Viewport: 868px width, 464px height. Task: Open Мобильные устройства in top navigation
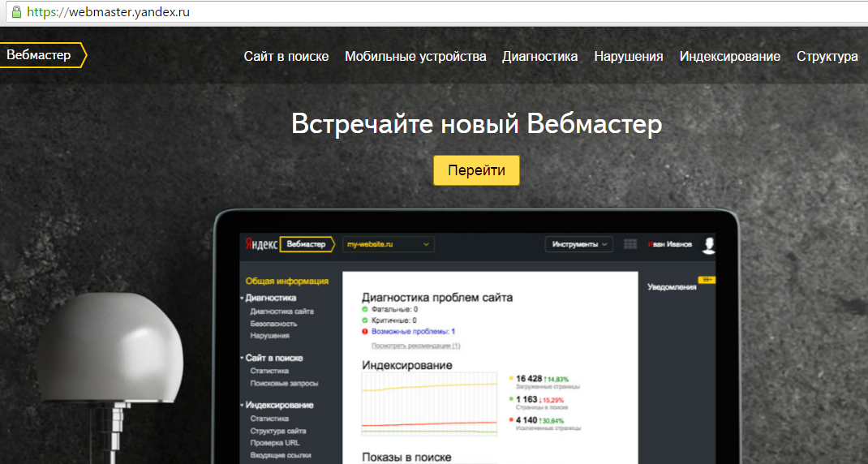point(415,56)
